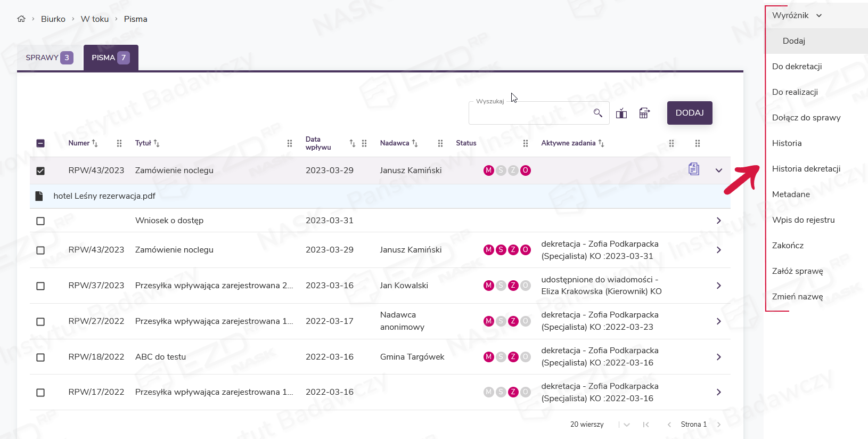Select Historia dekretacji from side menu
The width and height of the screenshot is (868, 439).
click(806, 169)
